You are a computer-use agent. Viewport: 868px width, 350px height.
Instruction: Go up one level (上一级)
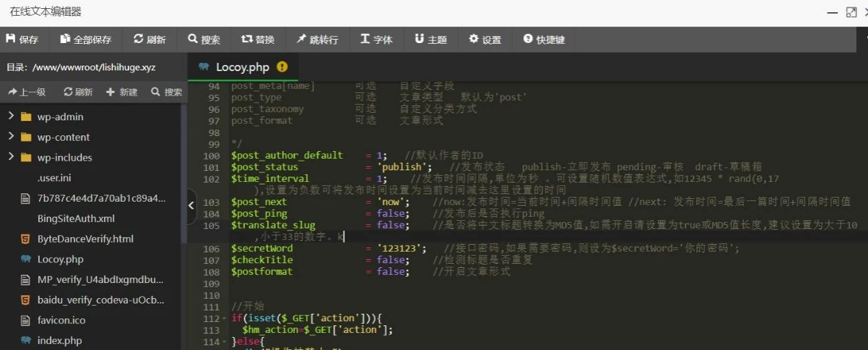click(x=27, y=92)
